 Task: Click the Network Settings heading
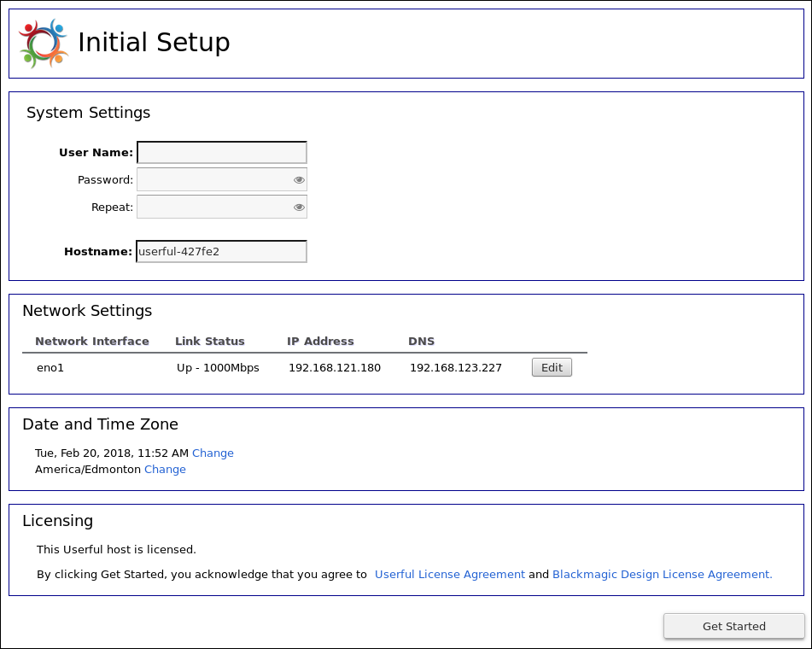87,310
